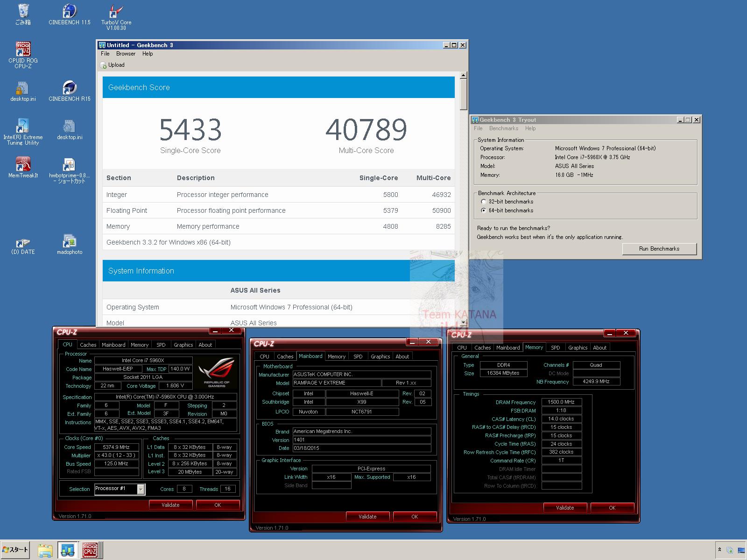Click the Start button

click(x=15, y=550)
